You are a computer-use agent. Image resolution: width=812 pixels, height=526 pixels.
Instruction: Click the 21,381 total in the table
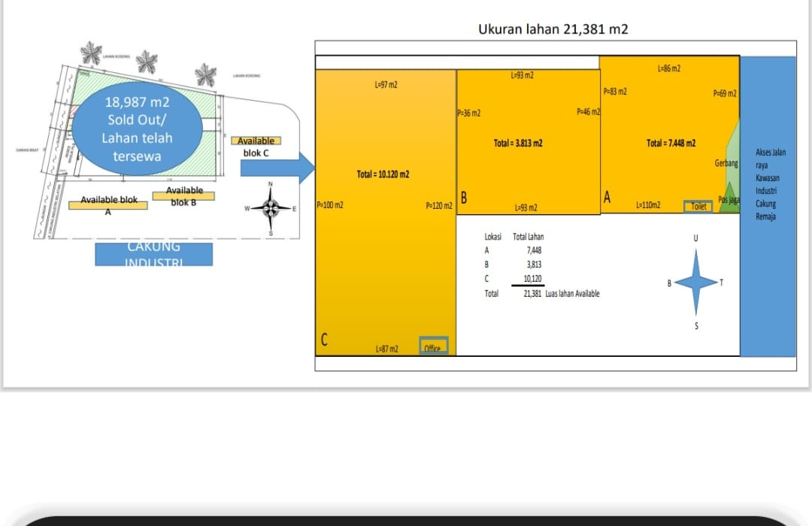pos(532,294)
